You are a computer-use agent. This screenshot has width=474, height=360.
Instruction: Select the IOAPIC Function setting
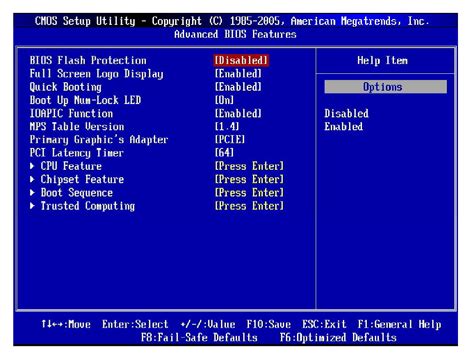point(71,114)
